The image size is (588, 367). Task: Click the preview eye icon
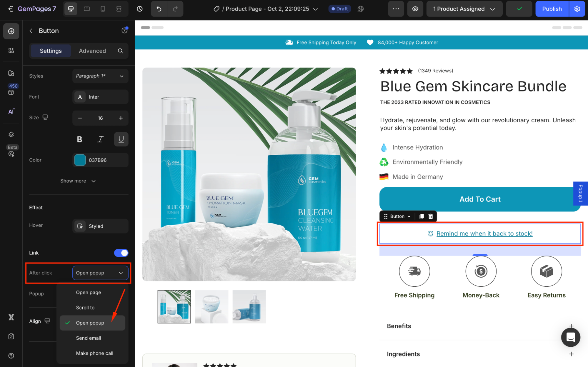click(x=415, y=9)
